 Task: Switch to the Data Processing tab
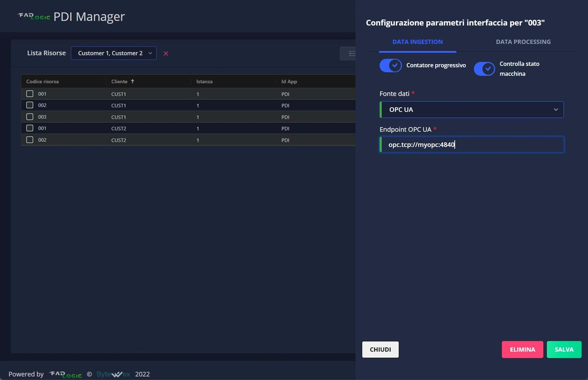(x=523, y=42)
